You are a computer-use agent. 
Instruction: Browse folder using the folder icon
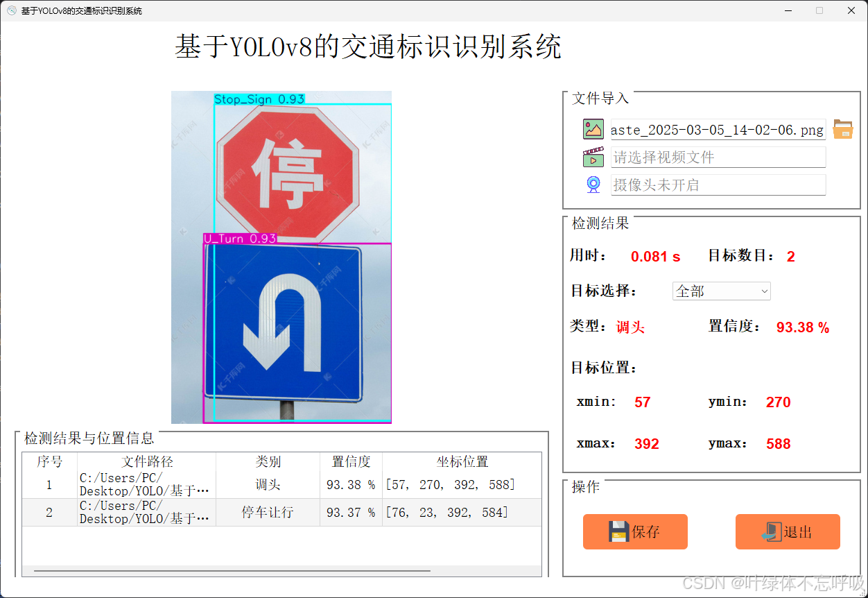(x=843, y=129)
